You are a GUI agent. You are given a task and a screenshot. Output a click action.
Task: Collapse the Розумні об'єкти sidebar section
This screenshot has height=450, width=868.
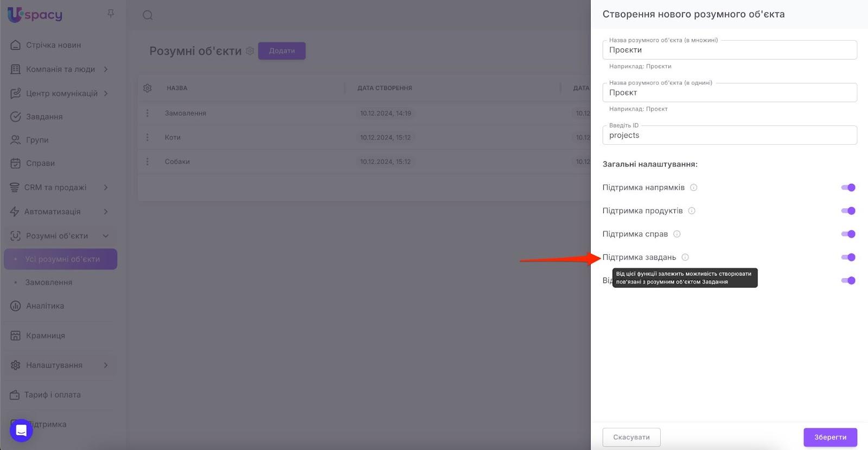click(106, 236)
